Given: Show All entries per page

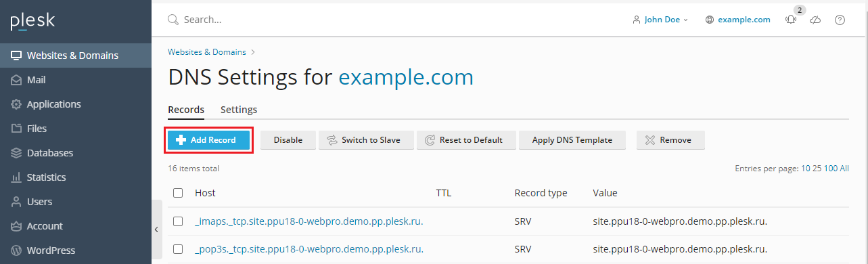Looking at the screenshot, I should tap(844, 169).
